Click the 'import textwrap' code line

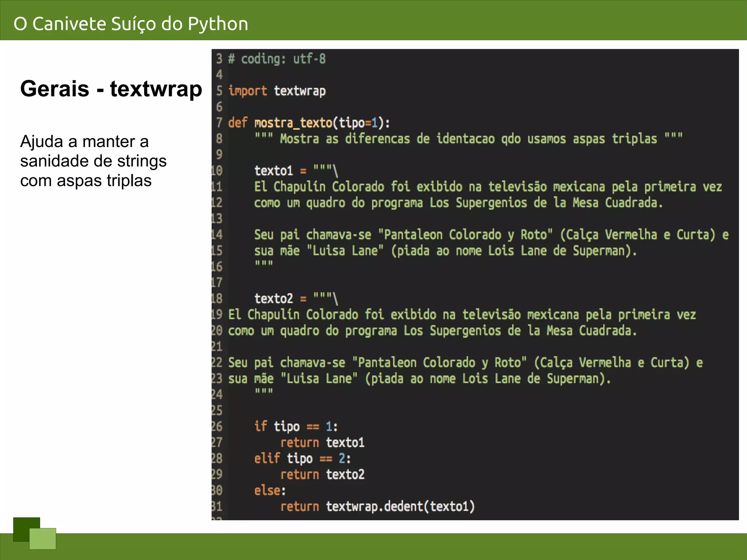[277, 91]
